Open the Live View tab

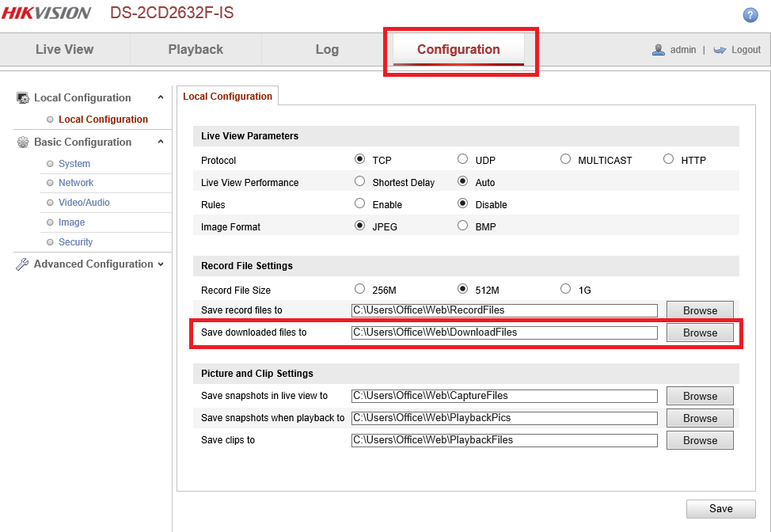click(x=64, y=49)
